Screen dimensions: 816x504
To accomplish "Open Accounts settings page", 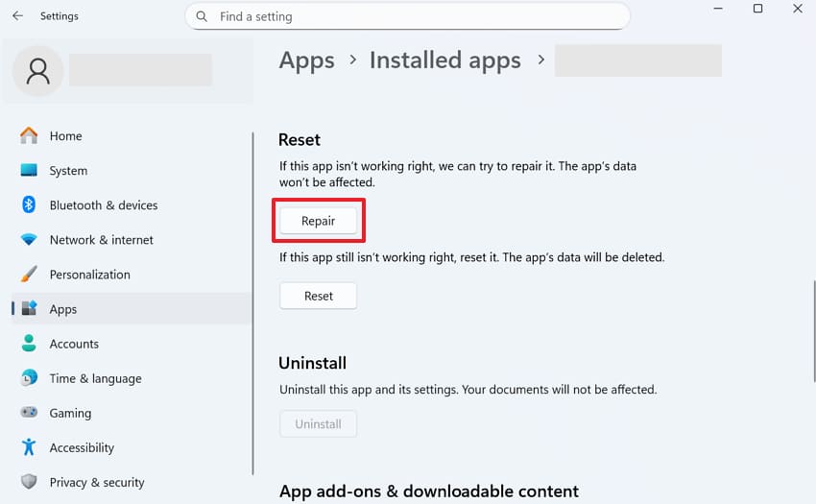I will tap(132, 343).
